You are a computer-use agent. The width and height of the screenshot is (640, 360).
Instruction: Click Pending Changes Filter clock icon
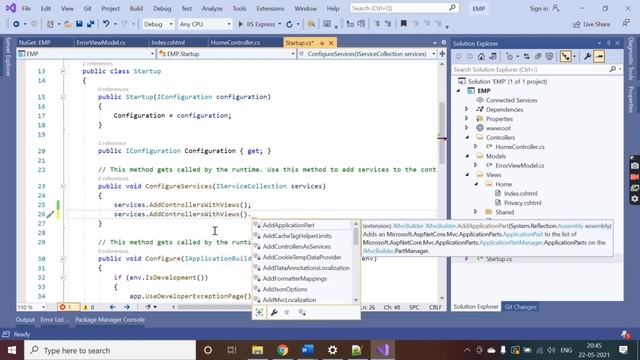[509, 57]
